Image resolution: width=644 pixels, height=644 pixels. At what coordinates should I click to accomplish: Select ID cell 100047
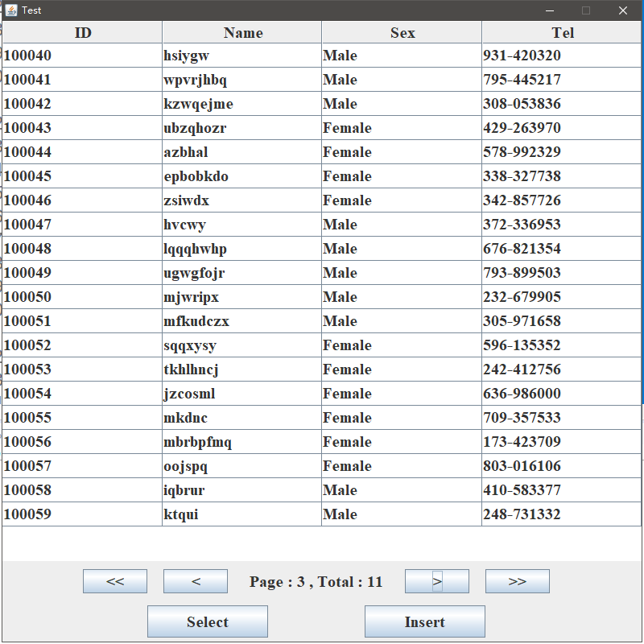pyautogui.click(x=82, y=225)
